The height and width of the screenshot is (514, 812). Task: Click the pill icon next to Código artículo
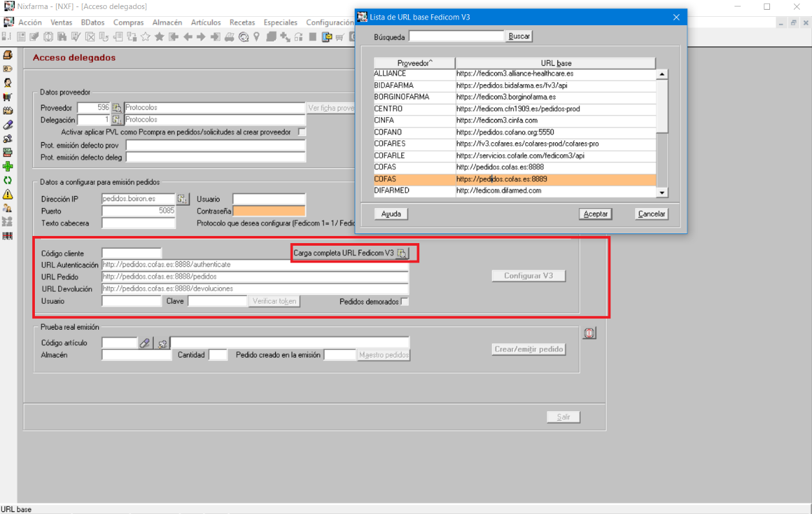tap(145, 343)
